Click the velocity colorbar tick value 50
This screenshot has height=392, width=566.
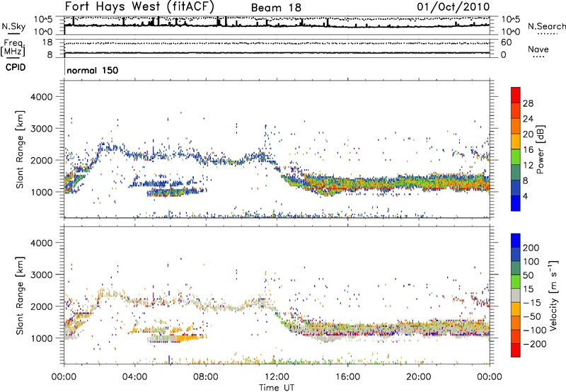coord(528,275)
